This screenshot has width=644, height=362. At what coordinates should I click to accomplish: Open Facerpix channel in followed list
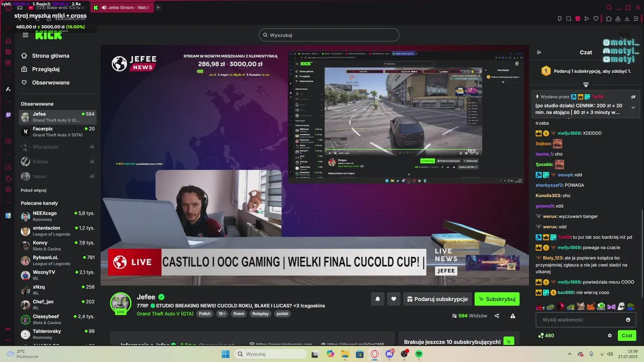[57, 132]
